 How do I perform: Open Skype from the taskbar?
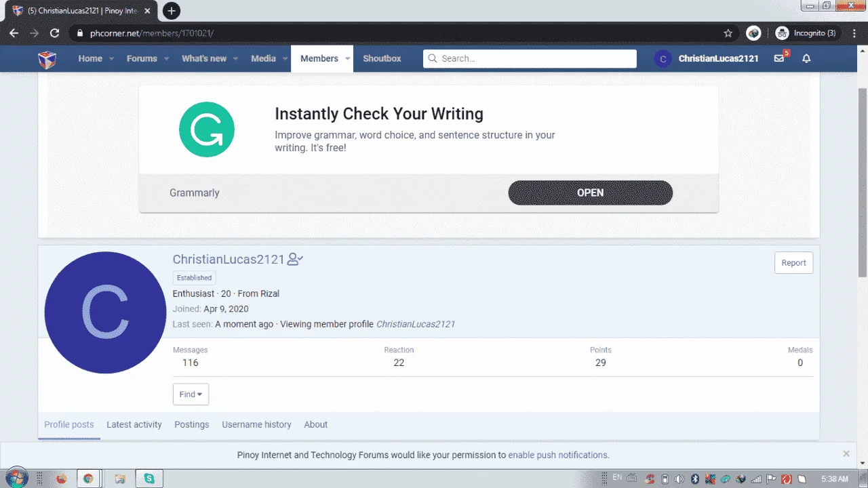(x=149, y=479)
